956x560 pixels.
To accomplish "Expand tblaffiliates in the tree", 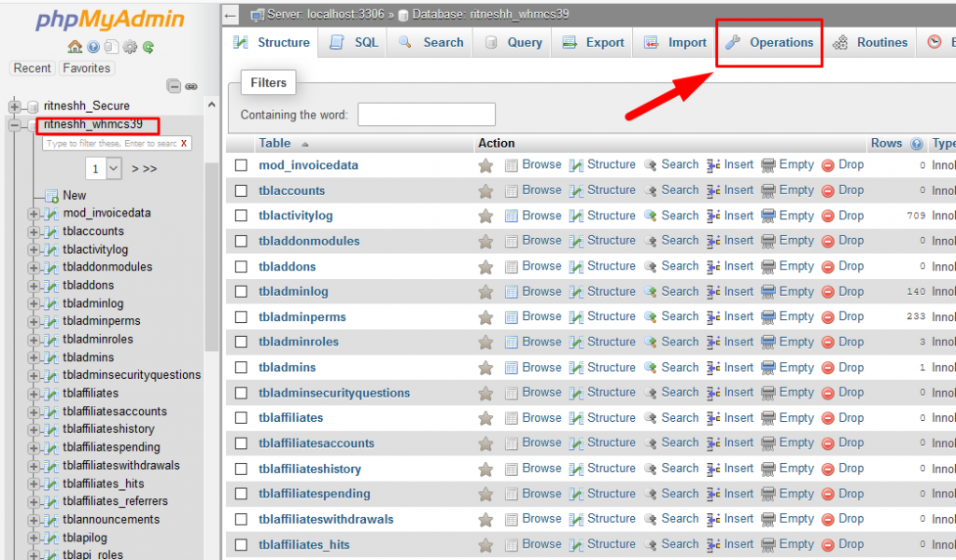I will click(x=34, y=394).
